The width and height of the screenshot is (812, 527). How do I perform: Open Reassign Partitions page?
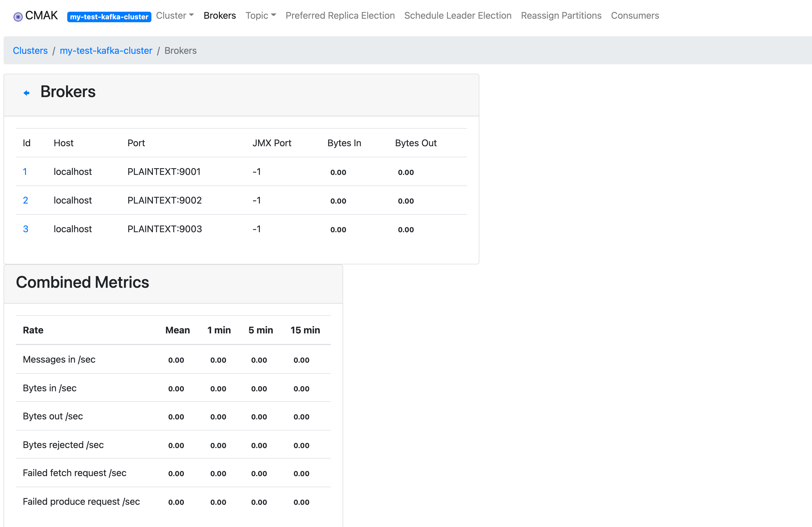click(561, 15)
